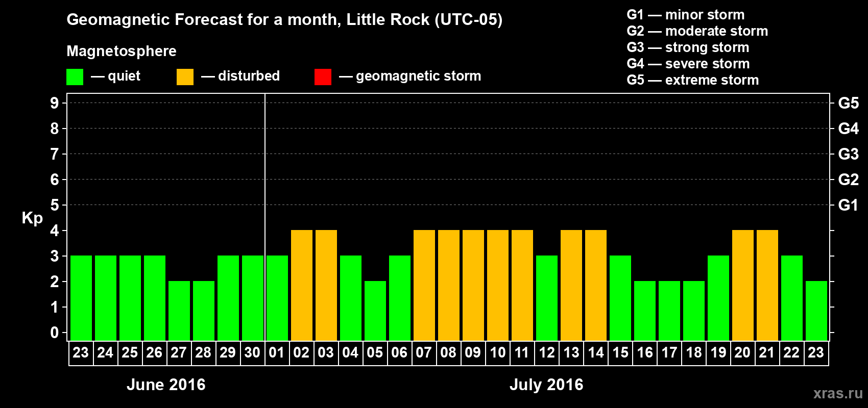This screenshot has width=868, height=408.
Task: Click the 'Magnetosphere' heading
Action: 122,51
